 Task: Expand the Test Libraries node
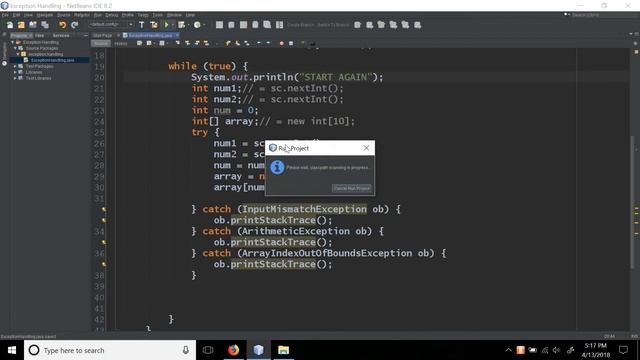pos(16,78)
